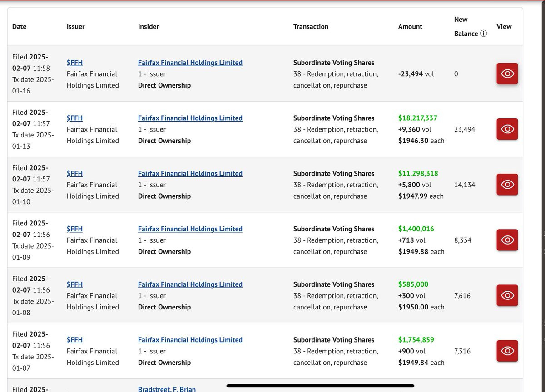Select the new balance 7,316
545x392 pixels.
point(462,351)
